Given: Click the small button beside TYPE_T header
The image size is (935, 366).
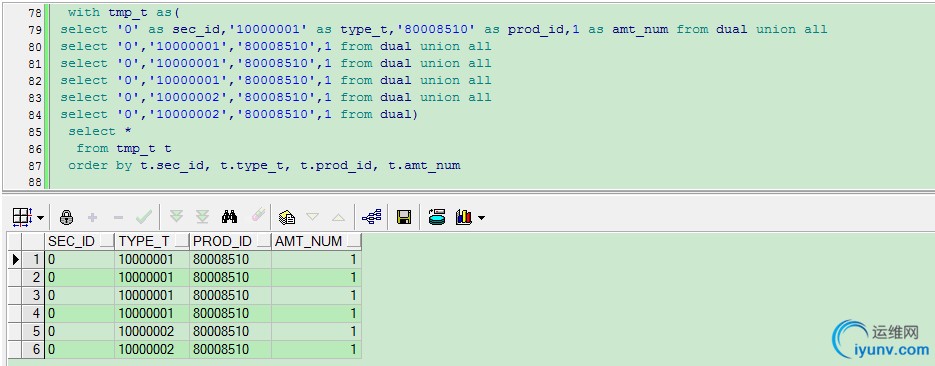Looking at the screenshot, I should tap(181, 241).
